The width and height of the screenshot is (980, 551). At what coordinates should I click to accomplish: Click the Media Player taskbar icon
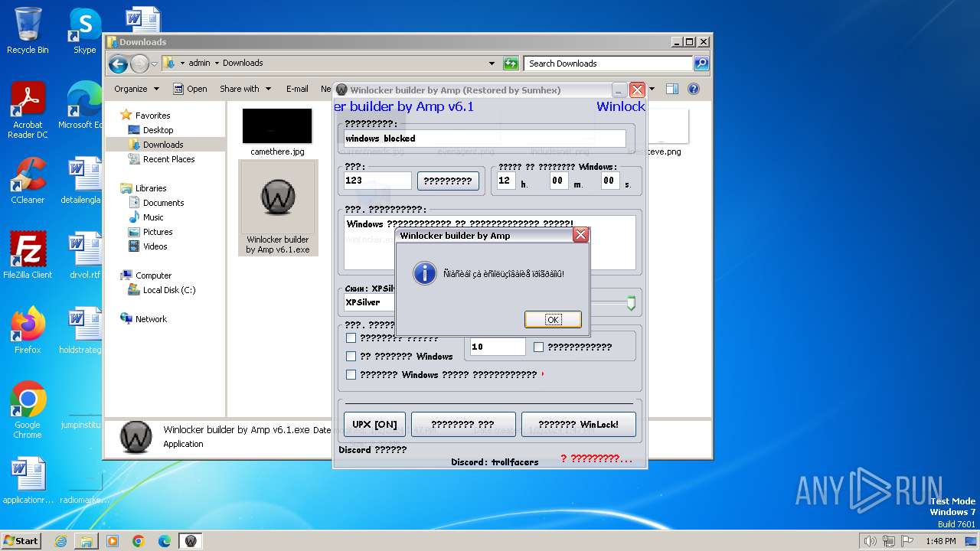113,541
